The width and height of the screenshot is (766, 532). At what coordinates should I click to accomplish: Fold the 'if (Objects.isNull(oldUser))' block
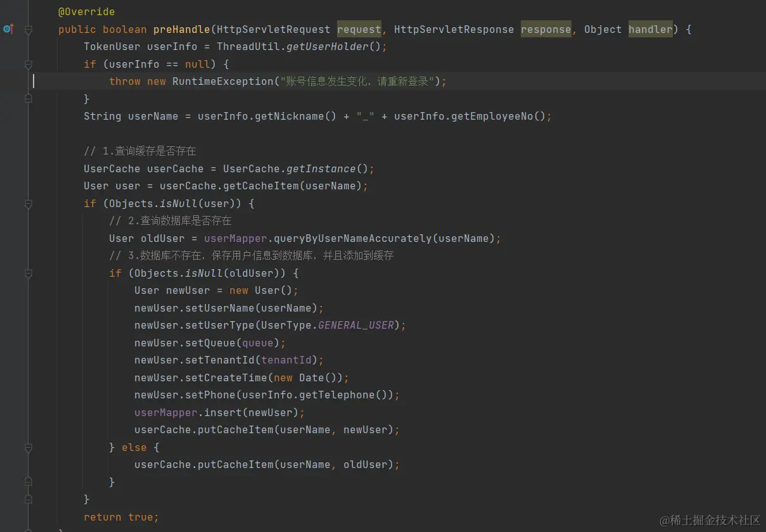[x=28, y=274]
